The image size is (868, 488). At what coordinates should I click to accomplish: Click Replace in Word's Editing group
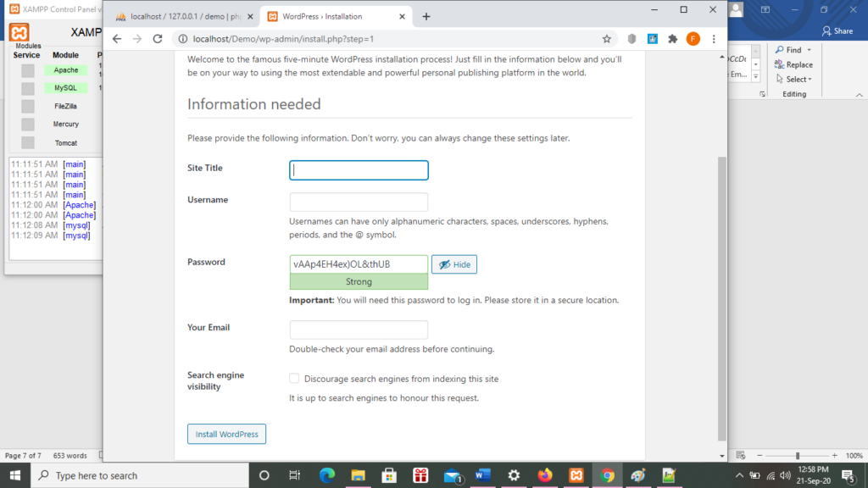(793, 64)
